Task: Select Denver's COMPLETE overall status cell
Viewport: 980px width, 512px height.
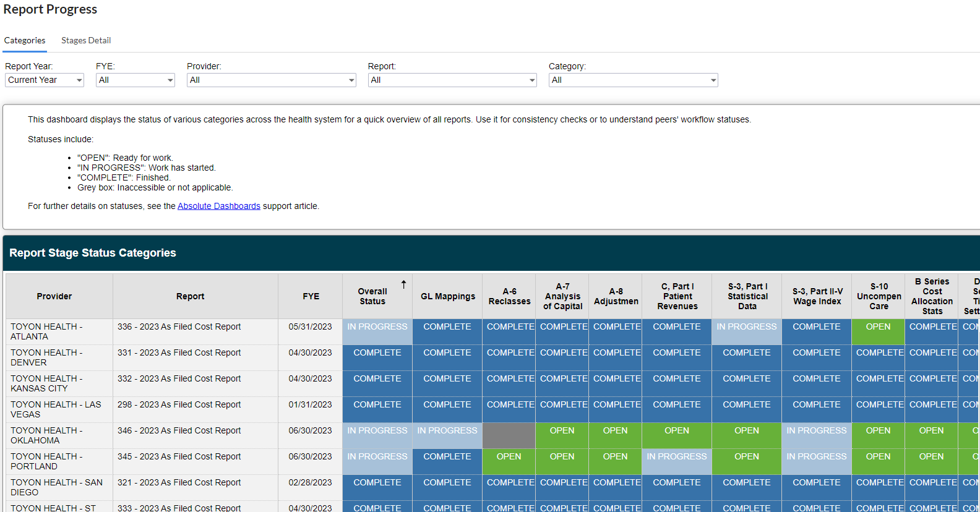Action: coord(377,357)
